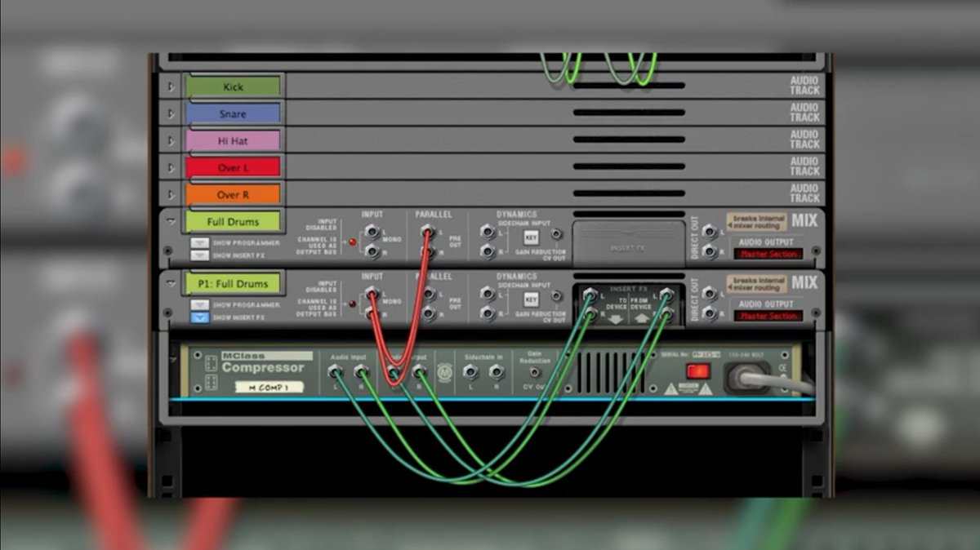
Task: Click the MClass Compressor Audio Input R jack
Action: [360, 372]
